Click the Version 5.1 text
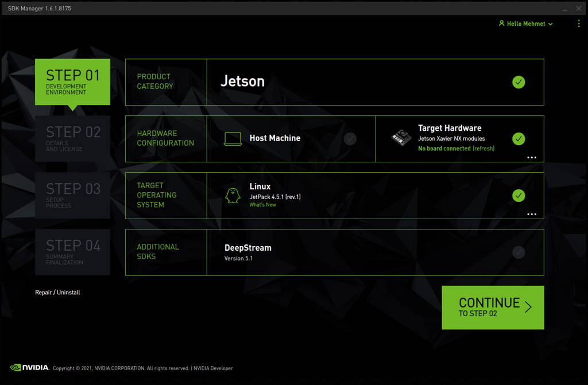This screenshot has width=588, height=385. click(238, 258)
